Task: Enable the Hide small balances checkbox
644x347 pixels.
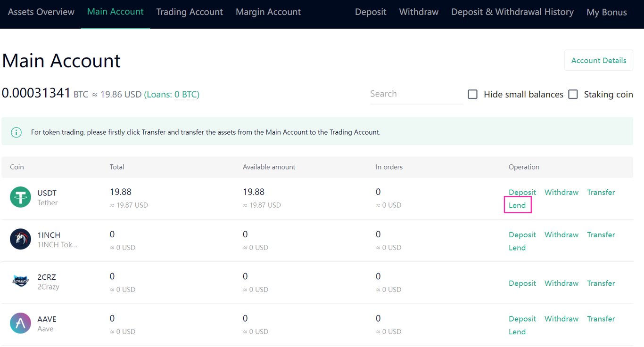Action: (472, 94)
